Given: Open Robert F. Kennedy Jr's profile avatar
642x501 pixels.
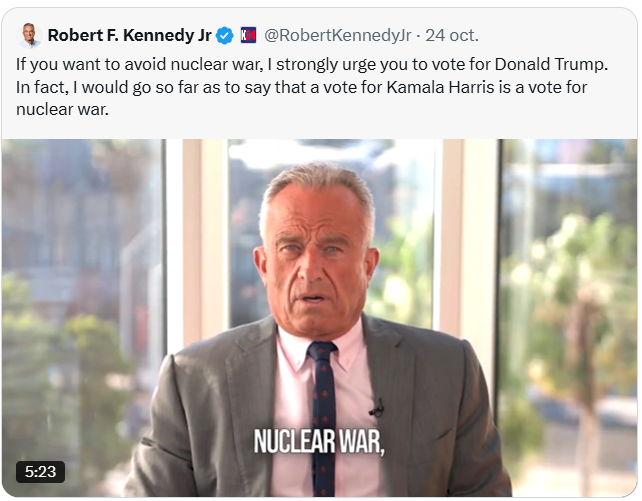Looking at the screenshot, I should click(x=29, y=36).
